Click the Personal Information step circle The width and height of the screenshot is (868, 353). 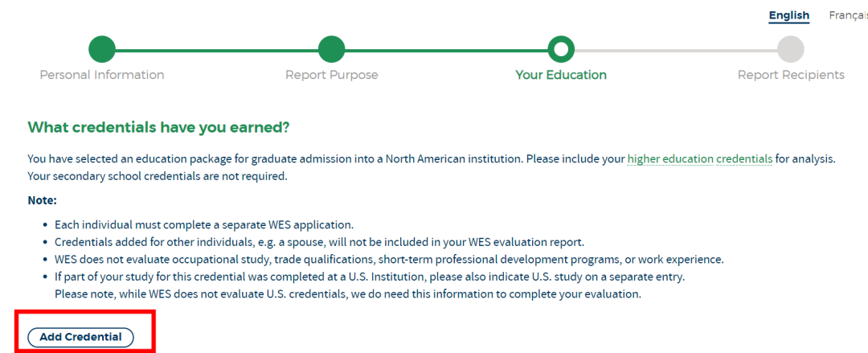click(102, 50)
